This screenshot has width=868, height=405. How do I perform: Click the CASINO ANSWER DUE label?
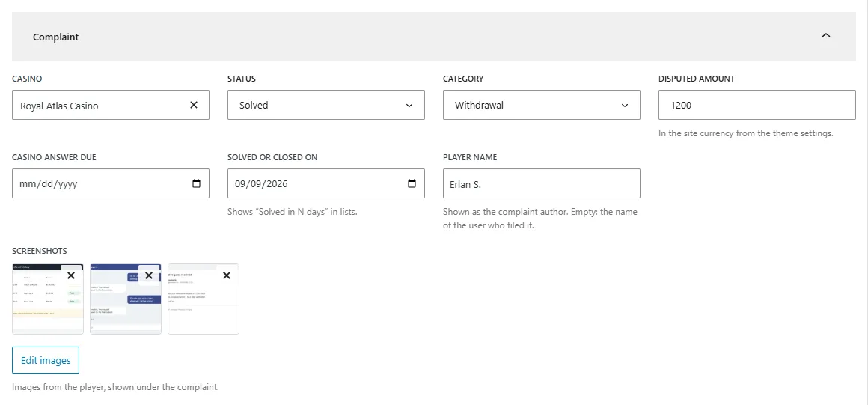pyautogui.click(x=54, y=157)
